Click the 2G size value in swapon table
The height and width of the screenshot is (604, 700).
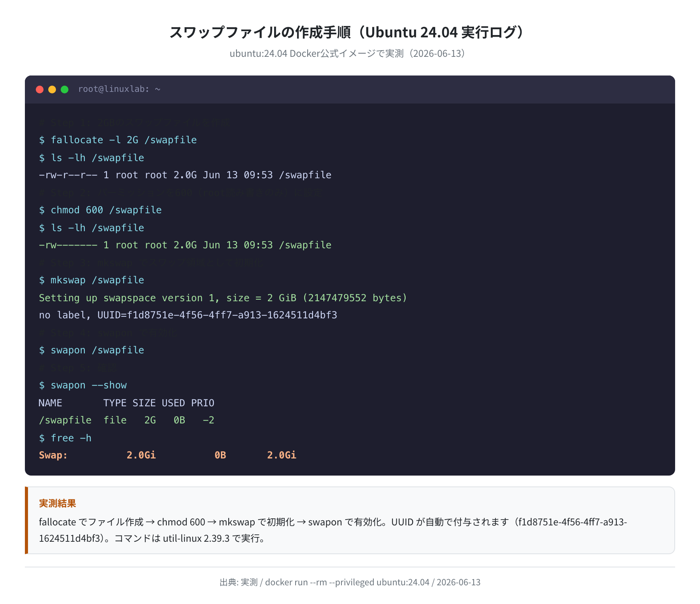point(150,420)
